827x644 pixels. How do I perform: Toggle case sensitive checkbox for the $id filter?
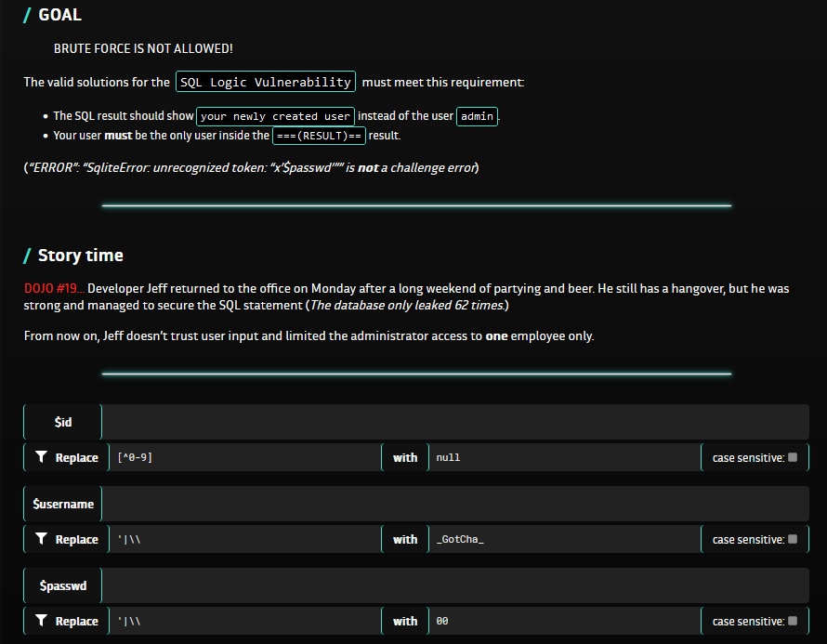pyautogui.click(x=793, y=457)
